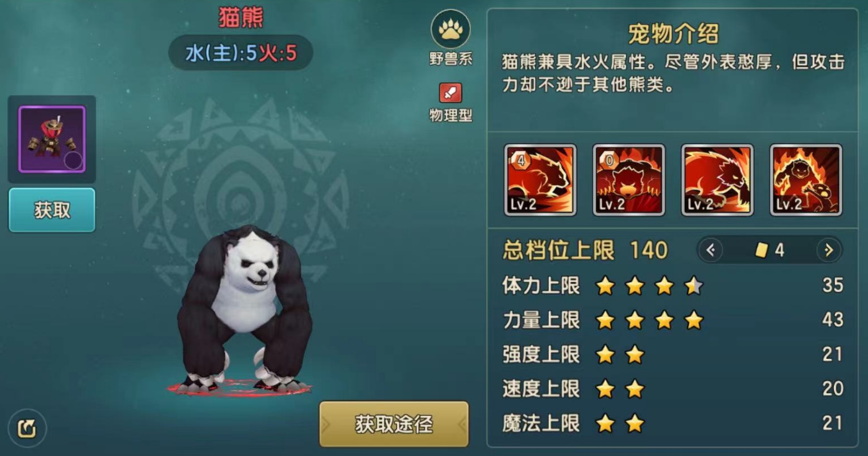Tap the small circle on the character thumbnail

(x=73, y=161)
